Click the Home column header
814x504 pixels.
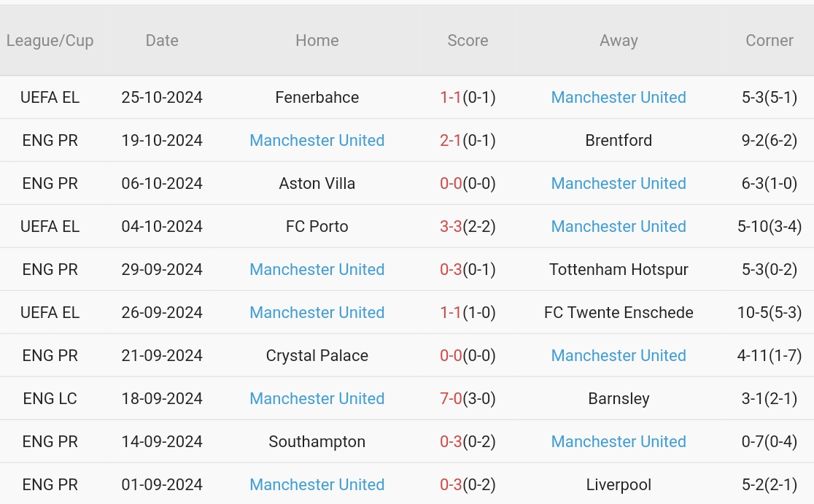(317, 40)
